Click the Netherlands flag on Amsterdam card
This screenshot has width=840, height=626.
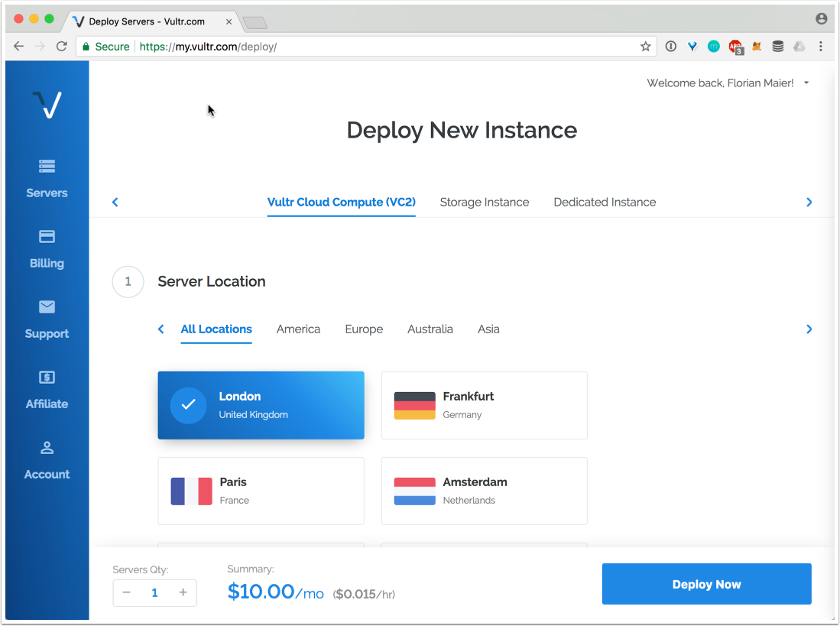(x=414, y=491)
